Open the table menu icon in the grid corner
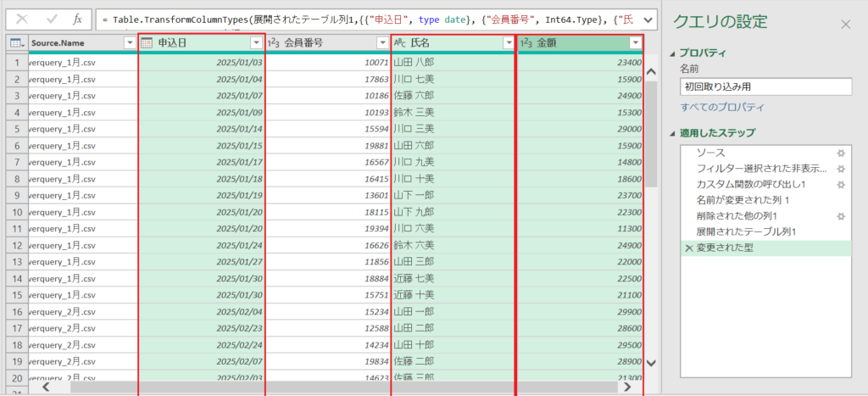 coord(17,43)
